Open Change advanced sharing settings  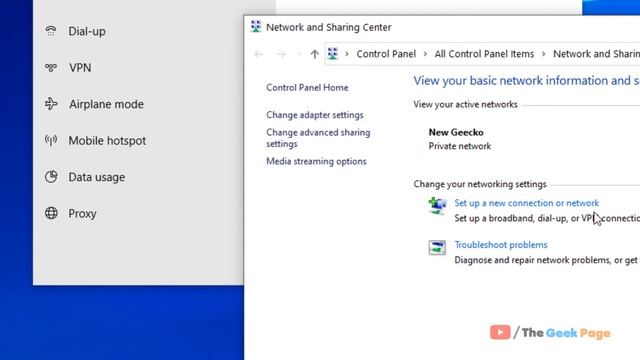pyautogui.click(x=318, y=138)
